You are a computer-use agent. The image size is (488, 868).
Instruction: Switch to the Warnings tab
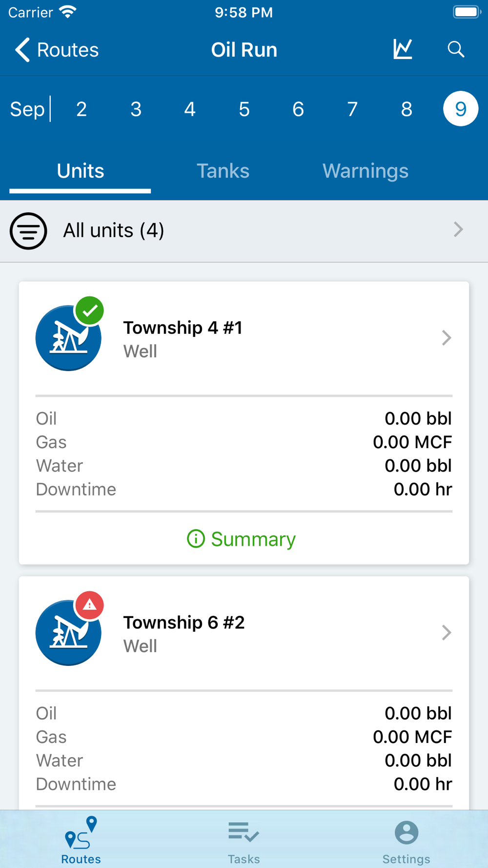tap(366, 171)
